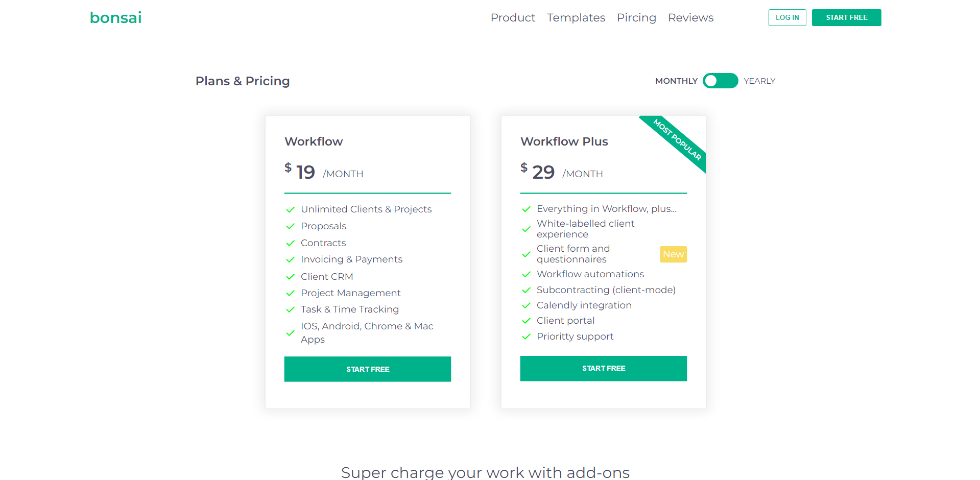980x480 pixels.
Task: Open the Templates menu item
Action: (576, 18)
